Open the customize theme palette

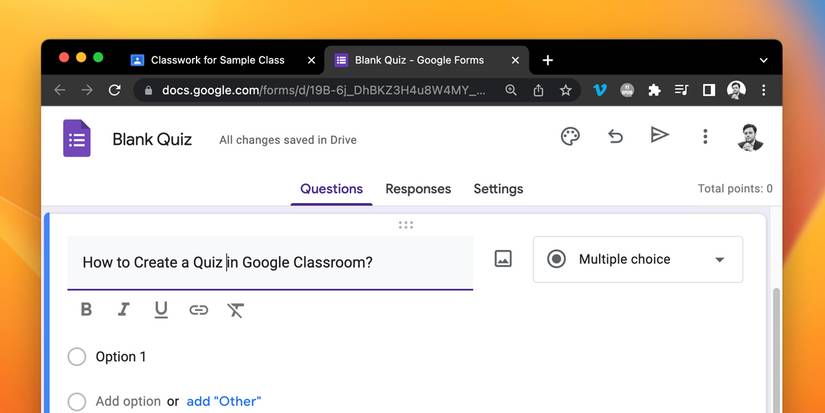pyautogui.click(x=570, y=137)
